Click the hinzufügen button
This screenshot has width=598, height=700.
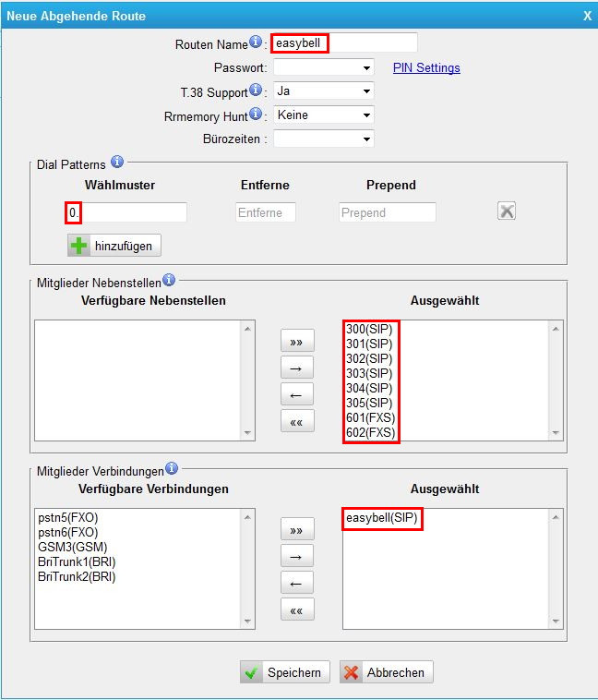[x=115, y=246]
